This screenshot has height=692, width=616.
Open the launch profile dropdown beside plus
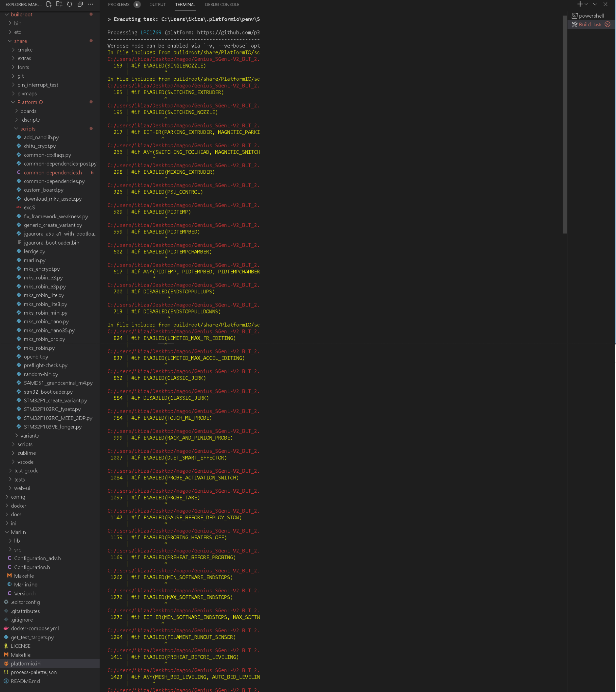coord(586,4)
